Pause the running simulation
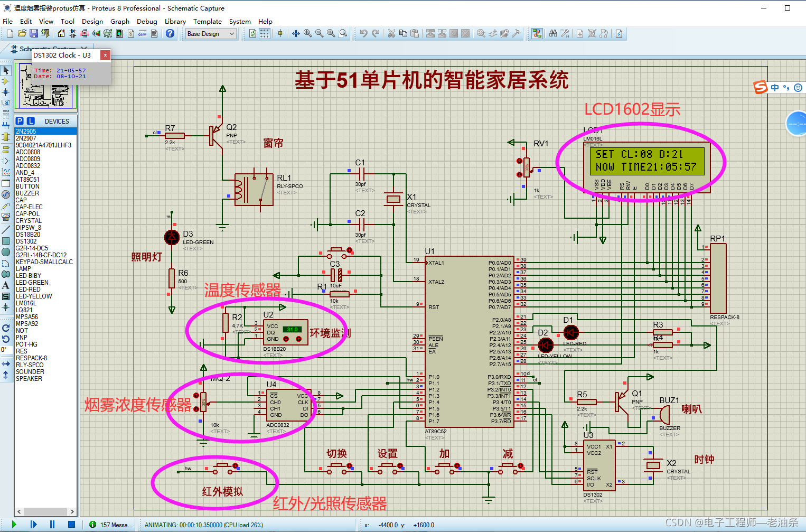806x532 pixels. (52, 524)
